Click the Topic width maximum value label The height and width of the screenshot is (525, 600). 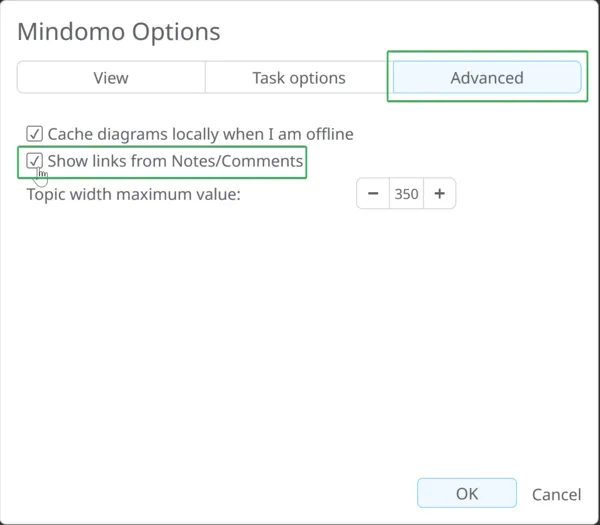pyautogui.click(x=134, y=194)
